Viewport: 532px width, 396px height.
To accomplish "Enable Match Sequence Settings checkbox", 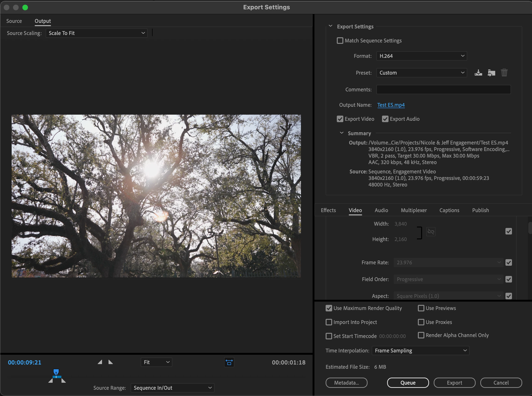I will tap(340, 41).
